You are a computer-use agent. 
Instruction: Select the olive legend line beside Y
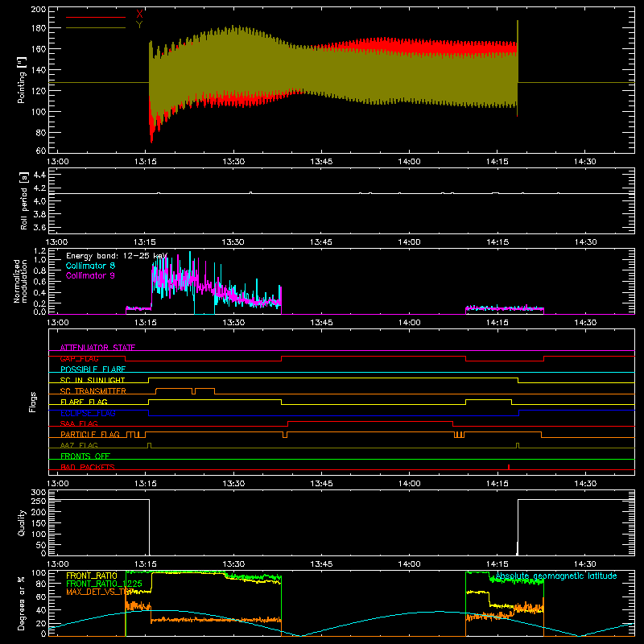(96, 28)
